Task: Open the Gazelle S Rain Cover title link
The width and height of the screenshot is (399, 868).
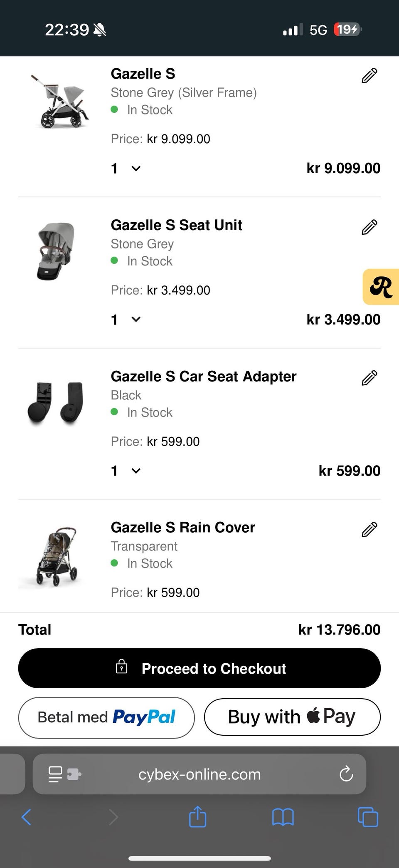Action: click(182, 527)
